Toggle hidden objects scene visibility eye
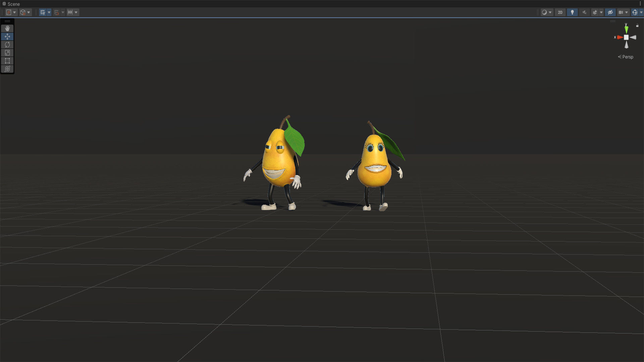Viewport: 644px width, 362px height. click(x=610, y=12)
